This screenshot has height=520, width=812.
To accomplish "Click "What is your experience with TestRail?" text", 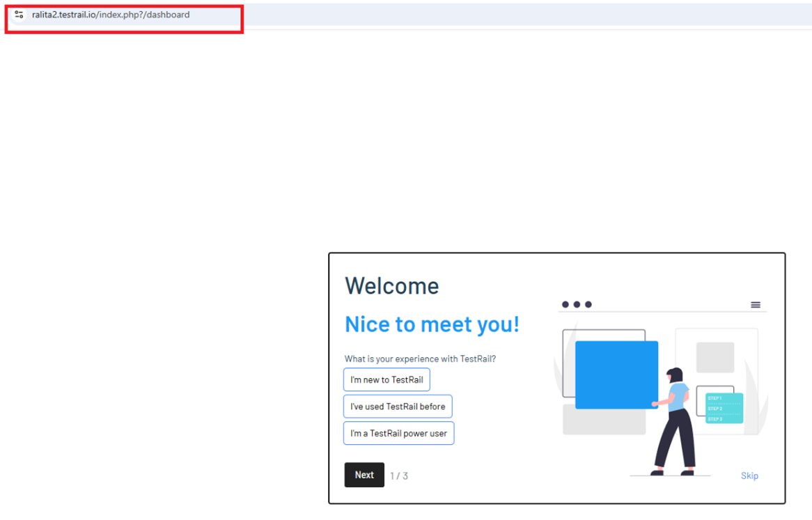I will click(420, 359).
